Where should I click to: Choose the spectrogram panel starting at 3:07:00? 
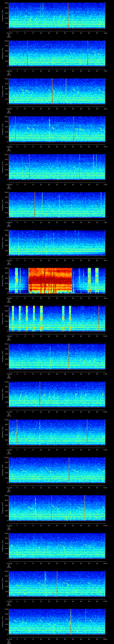57,243
